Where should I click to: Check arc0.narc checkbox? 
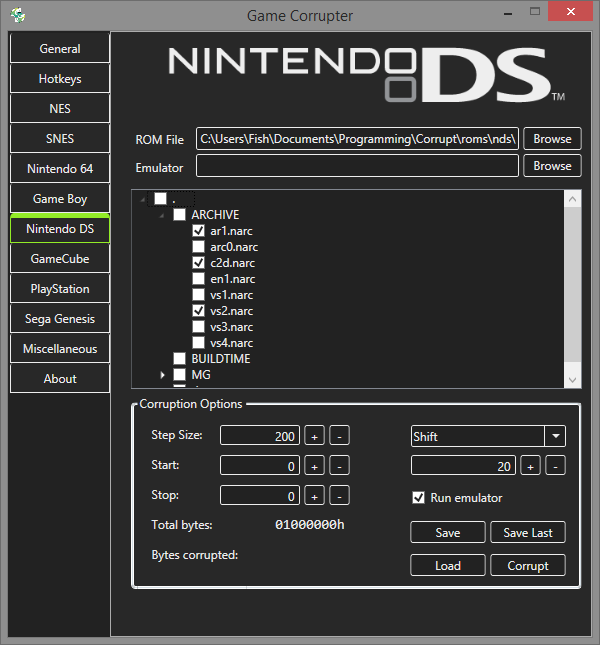tap(199, 247)
